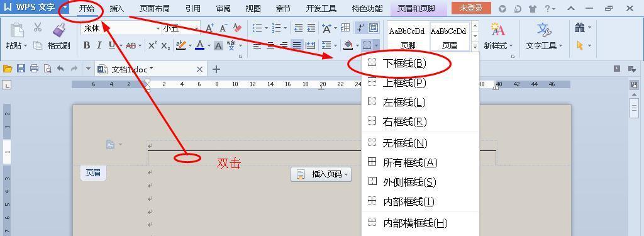Apply superscript X² formatting
This screenshot has height=236, width=644.
pyautogui.click(x=152, y=45)
